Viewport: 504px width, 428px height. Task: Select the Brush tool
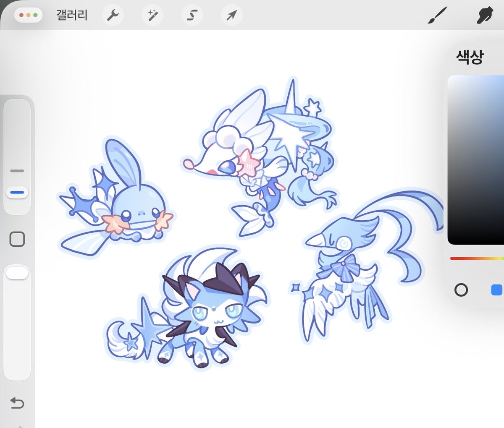(x=438, y=16)
